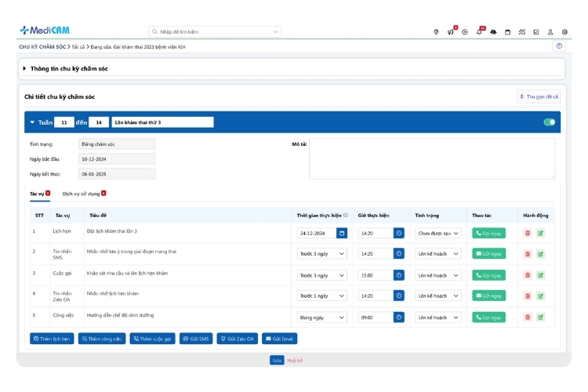Select the 'Tác vụ' tab
Screen dimensions: 588x392
(37, 193)
